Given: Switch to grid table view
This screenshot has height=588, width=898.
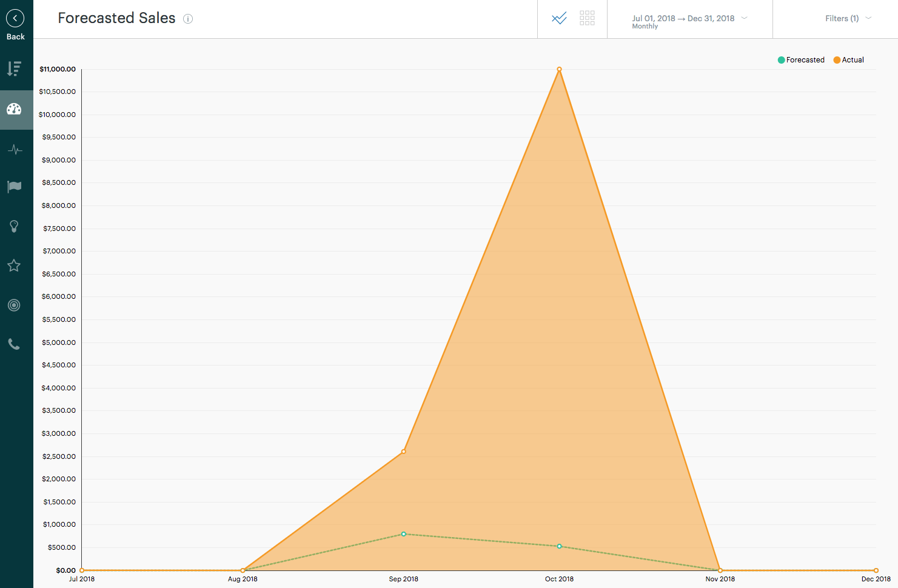Looking at the screenshot, I should coord(587,18).
